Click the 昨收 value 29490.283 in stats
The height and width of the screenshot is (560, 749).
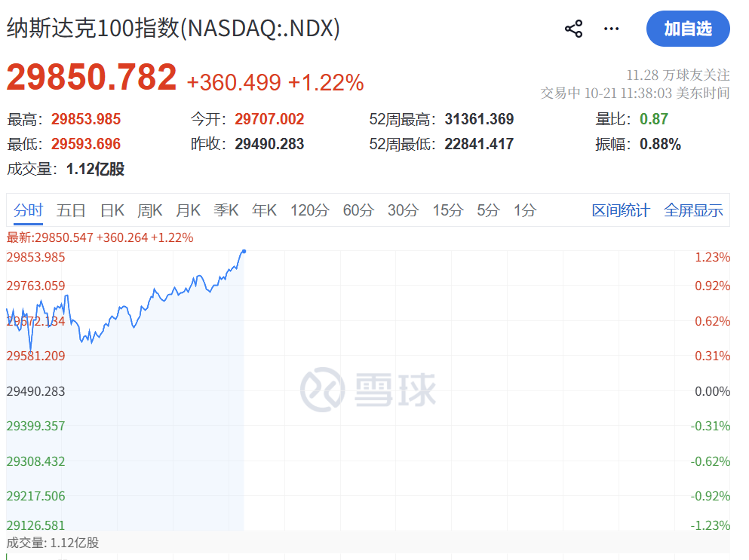click(269, 144)
